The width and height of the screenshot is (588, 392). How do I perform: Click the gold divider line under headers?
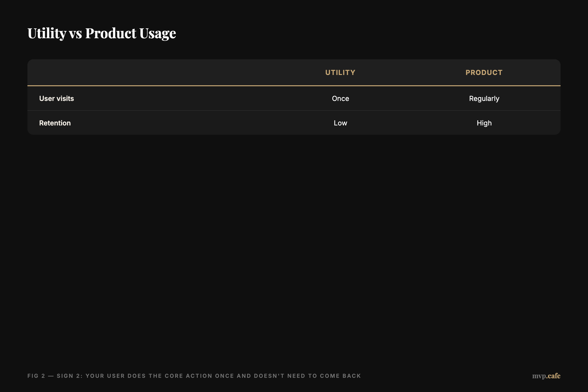pos(294,86)
